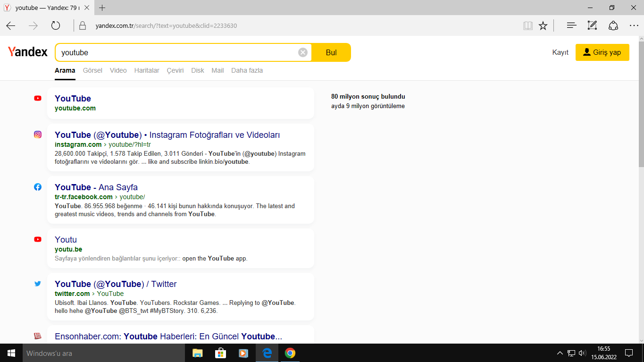Click the browser address bar URL
The image size is (644, 362).
[166, 25]
